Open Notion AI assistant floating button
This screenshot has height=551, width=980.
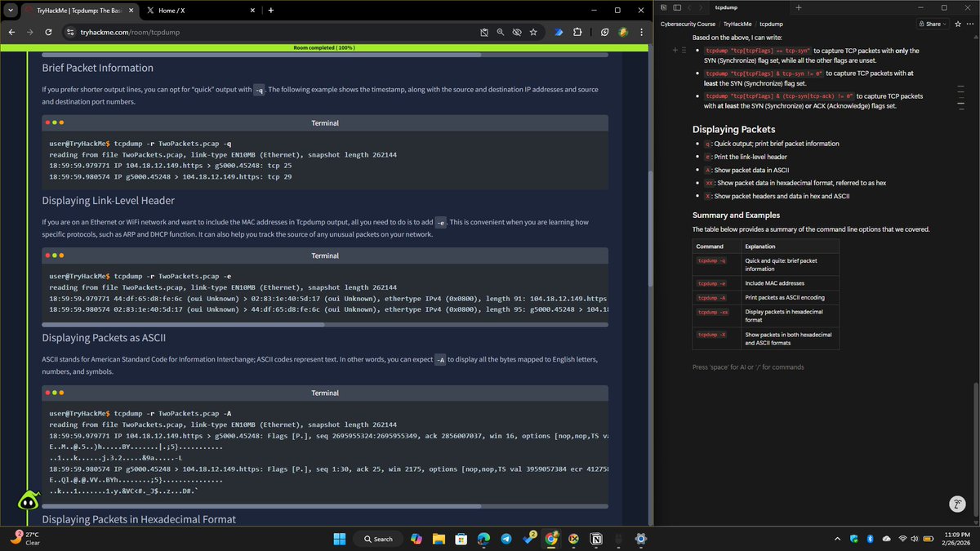(x=958, y=505)
